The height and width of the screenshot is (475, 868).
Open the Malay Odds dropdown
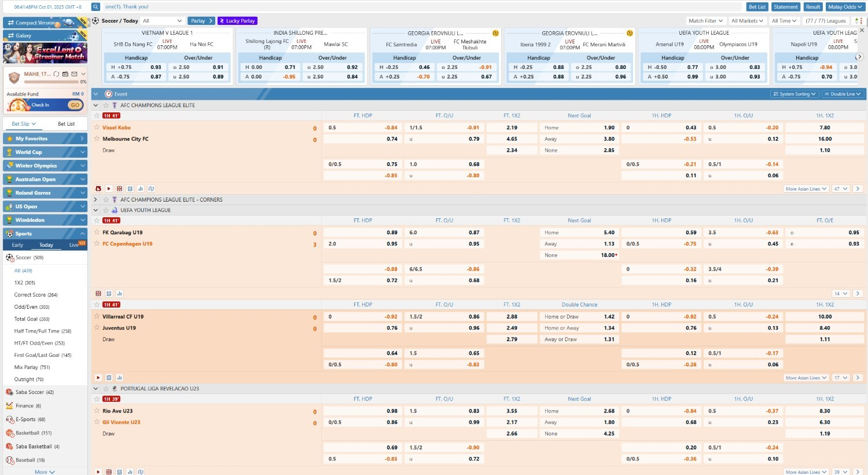coord(844,7)
